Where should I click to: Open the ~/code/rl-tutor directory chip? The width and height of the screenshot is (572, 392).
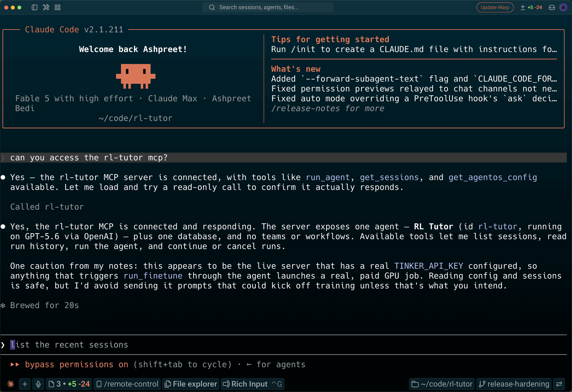[442, 384]
